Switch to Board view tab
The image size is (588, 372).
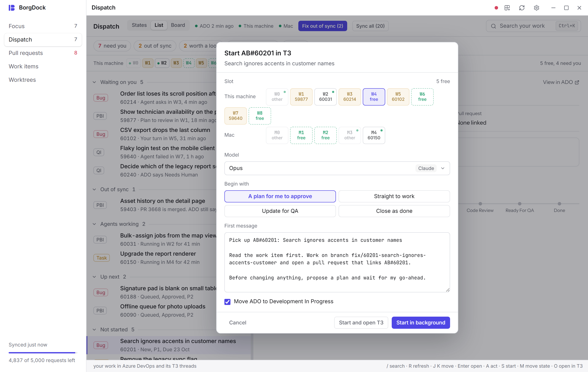[178, 25]
